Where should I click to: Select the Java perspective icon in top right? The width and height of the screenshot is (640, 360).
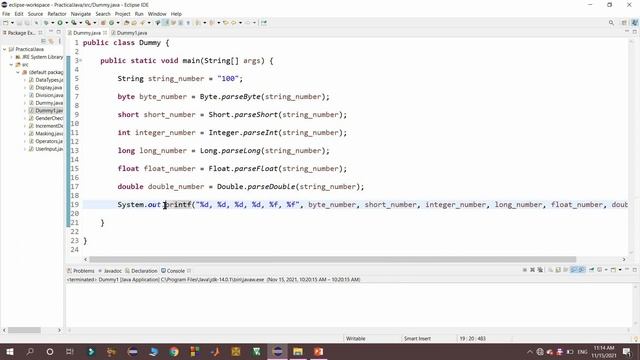click(634, 23)
